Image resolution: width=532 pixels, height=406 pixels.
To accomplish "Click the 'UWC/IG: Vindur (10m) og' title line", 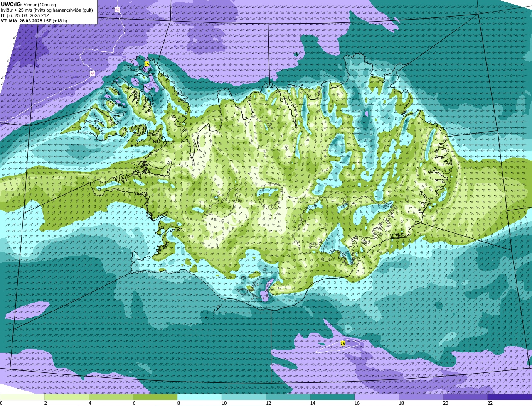I will pyautogui.click(x=29, y=5).
